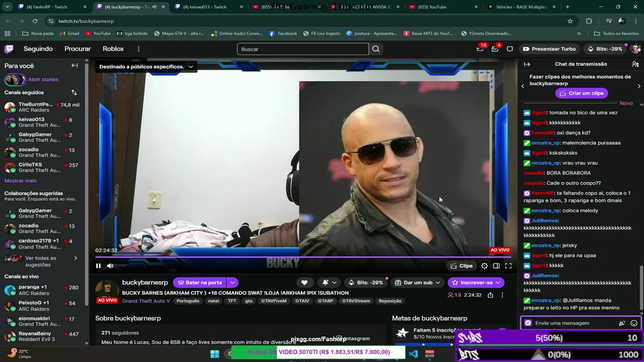Open Abrir stories link

pos(43,79)
